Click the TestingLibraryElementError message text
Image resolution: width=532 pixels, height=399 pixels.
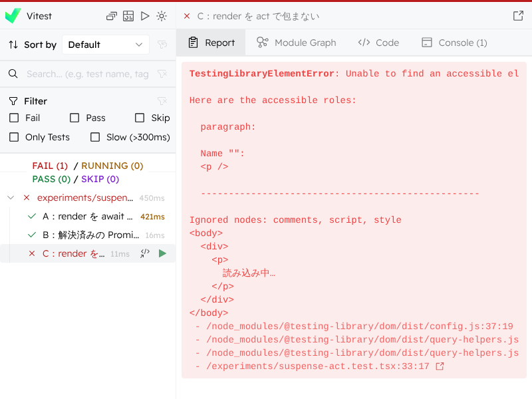coord(354,74)
